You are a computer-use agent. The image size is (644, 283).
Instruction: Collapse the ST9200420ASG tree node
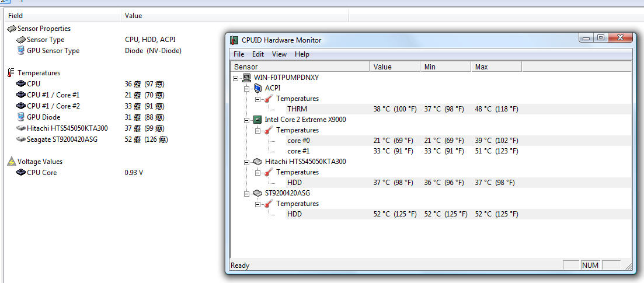tap(247, 193)
